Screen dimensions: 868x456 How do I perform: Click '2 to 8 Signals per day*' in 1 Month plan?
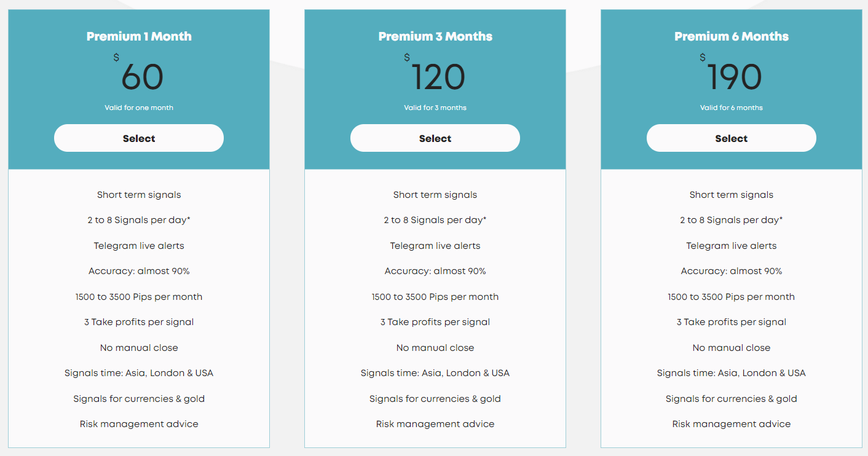pyautogui.click(x=139, y=220)
